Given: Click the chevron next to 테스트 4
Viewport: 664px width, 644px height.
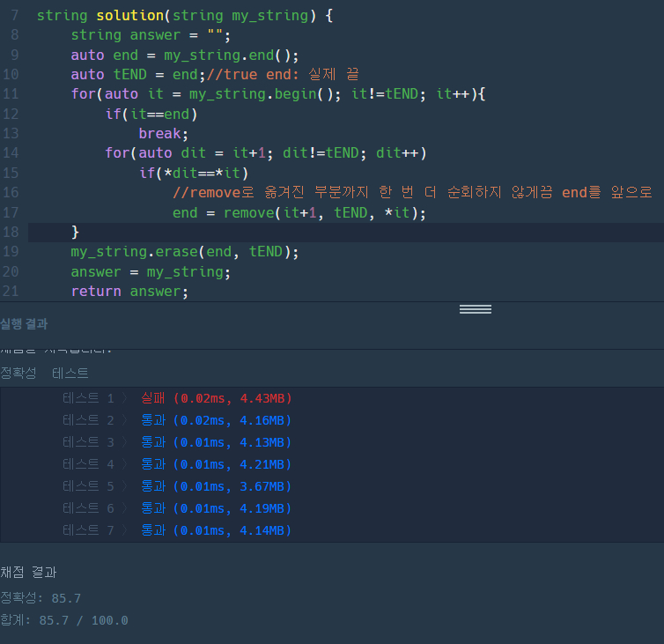Looking at the screenshot, I should [x=124, y=464].
